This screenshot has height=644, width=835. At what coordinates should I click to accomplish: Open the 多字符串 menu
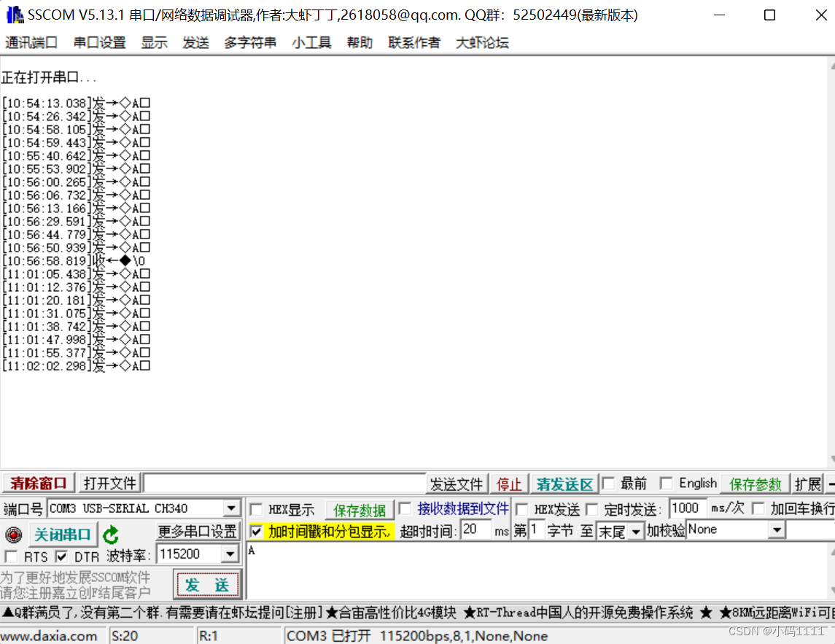pos(250,42)
